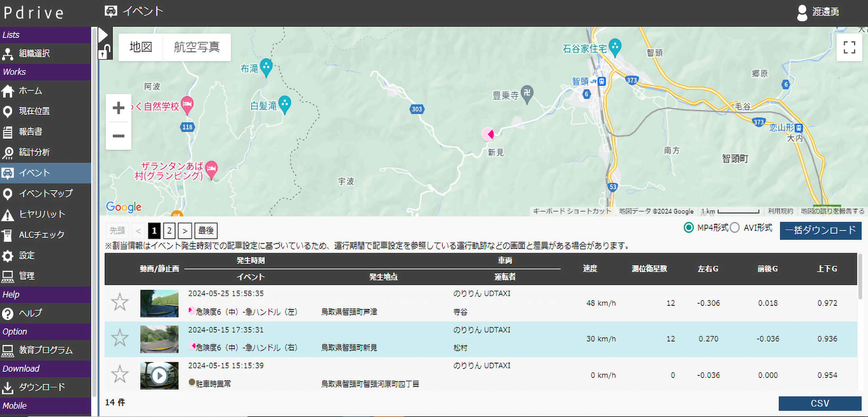Image resolution: width=868 pixels, height=417 pixels.
Task: Click the pink event marker on map
Action: pos(488,134)
